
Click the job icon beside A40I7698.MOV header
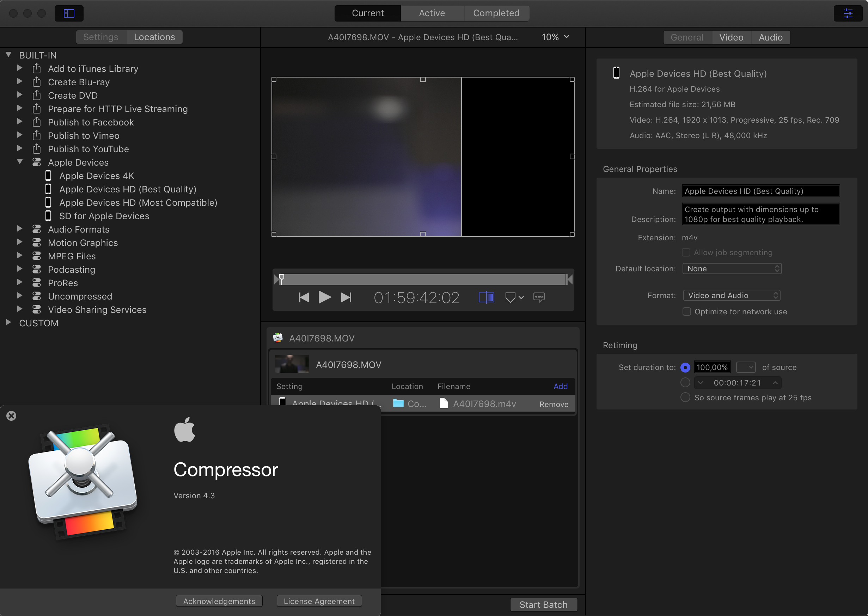coord(278,338)
